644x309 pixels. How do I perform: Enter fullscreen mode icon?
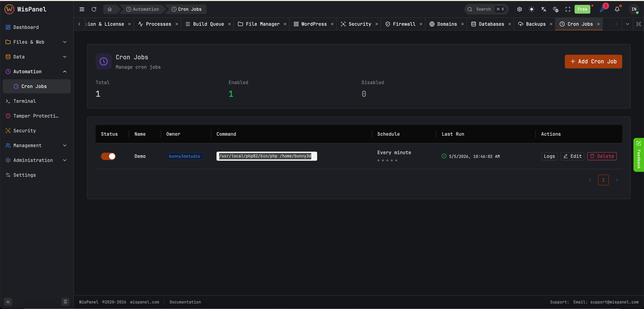pyautogui.click(x=568, y=9)
